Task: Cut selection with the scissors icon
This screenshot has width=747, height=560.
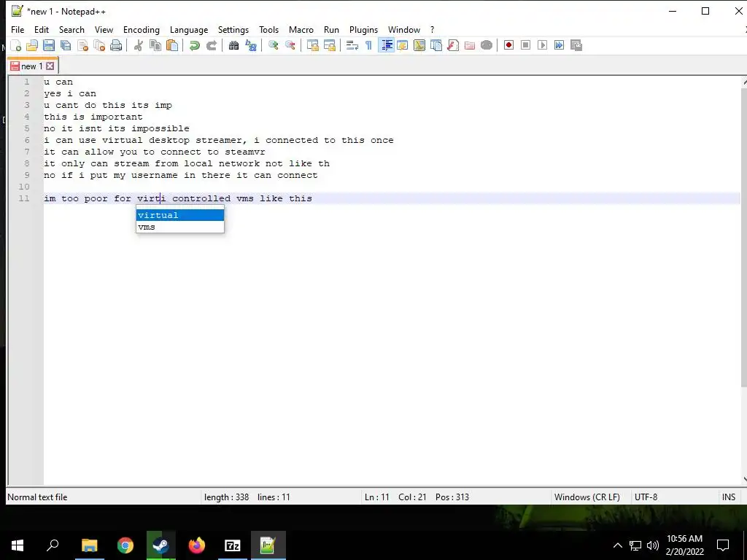Action: pyautogui.click(x=139, y=45)
